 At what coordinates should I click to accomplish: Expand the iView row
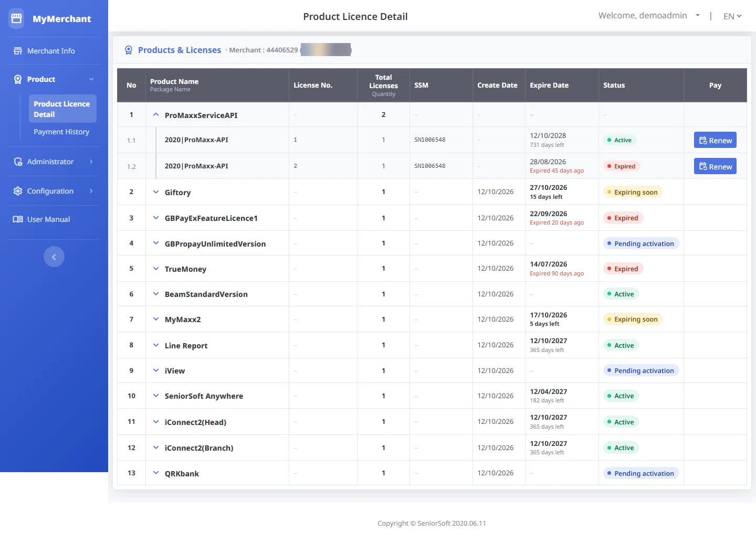[x=156, y=370]
